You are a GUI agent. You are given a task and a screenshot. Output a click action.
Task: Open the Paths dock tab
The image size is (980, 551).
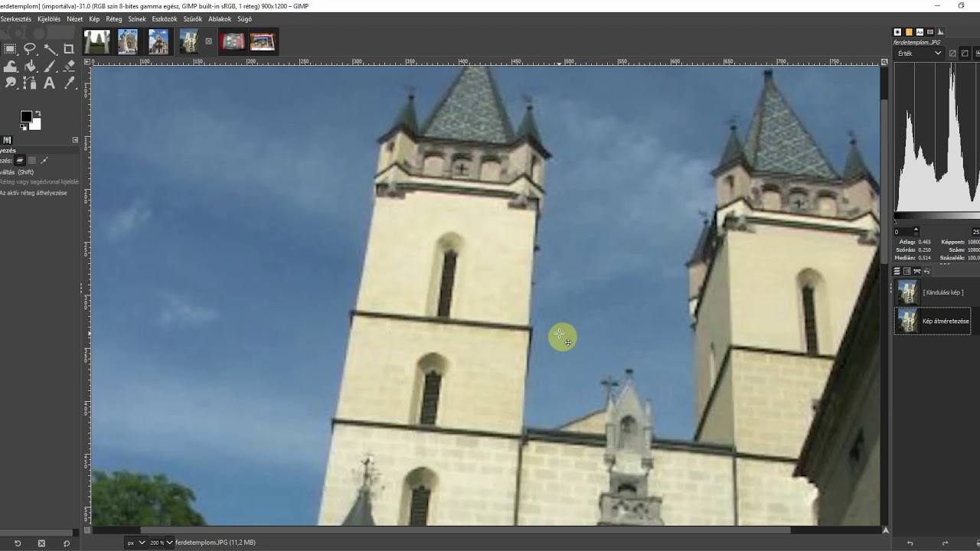pos(917,272)
